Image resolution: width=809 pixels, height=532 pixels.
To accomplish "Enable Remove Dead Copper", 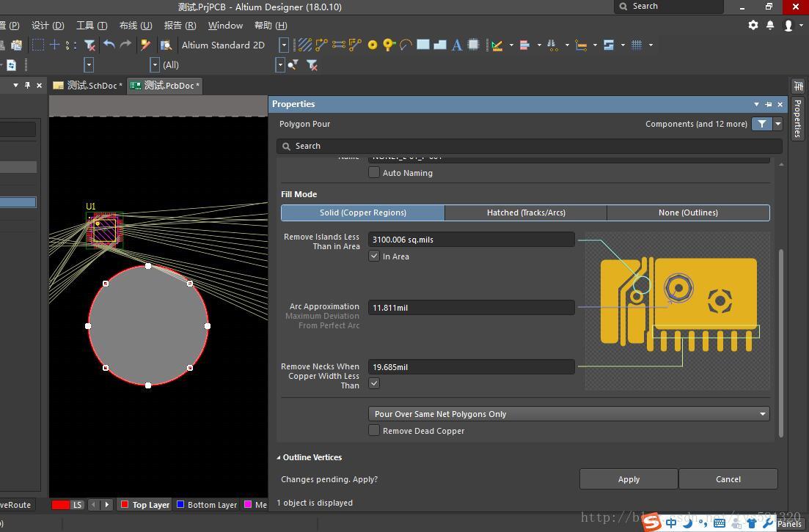I will click(x=374, y=430).
